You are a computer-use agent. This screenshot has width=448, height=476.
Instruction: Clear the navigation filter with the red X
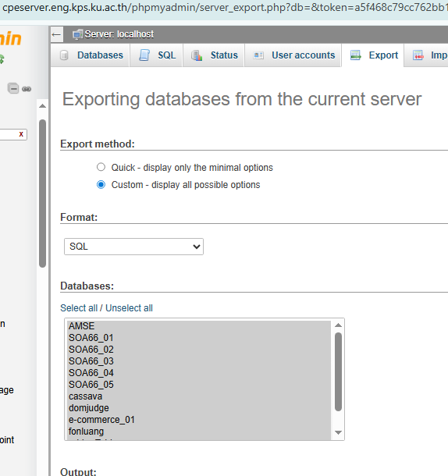tap(21, 134)
